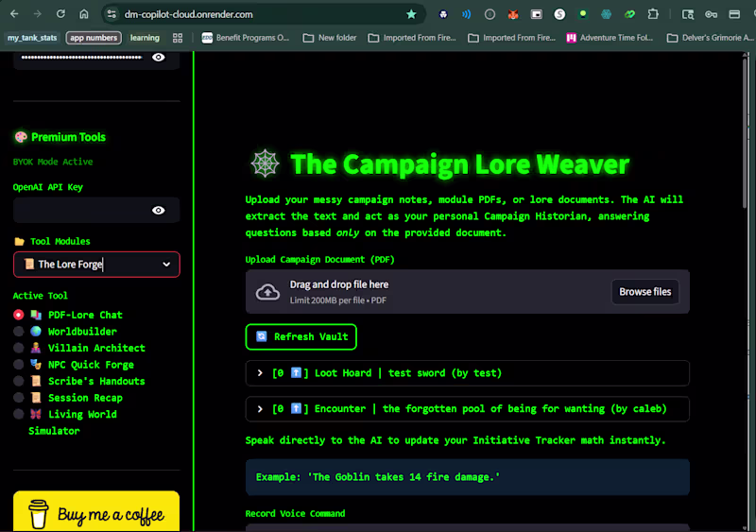Click the spider web Lore Weaver icon
Viewport: 756px width, 532px height.
[x=265, y=163]
